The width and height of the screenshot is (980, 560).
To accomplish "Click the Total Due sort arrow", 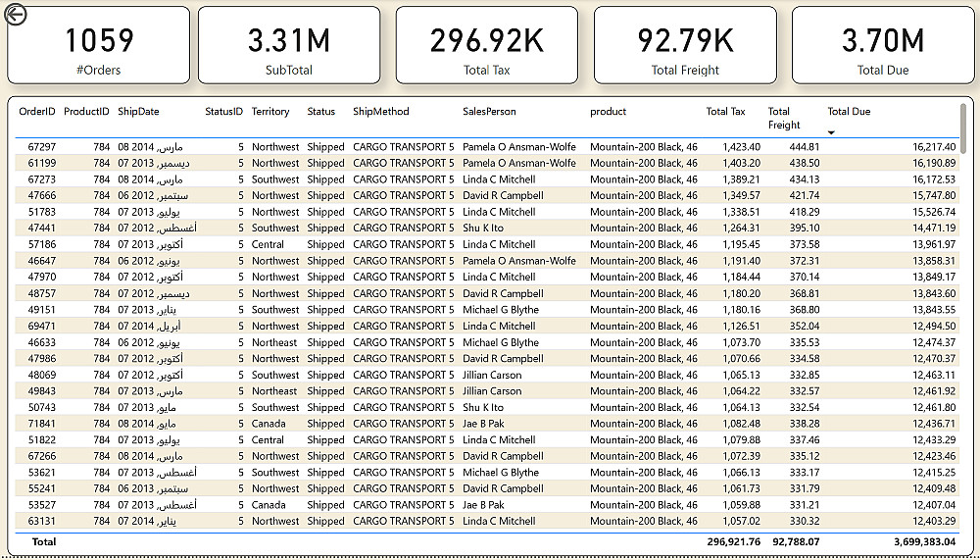I will point(831,132).
